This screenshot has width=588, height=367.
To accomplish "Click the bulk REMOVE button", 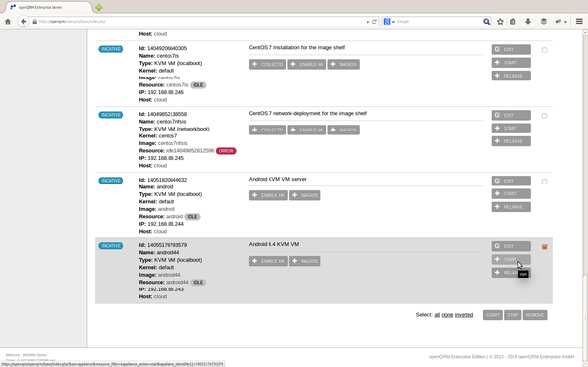I will coord(535,315).
